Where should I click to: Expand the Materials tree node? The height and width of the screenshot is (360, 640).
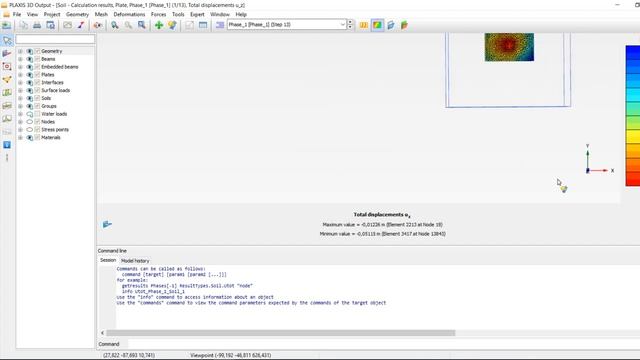click(20, 138)
